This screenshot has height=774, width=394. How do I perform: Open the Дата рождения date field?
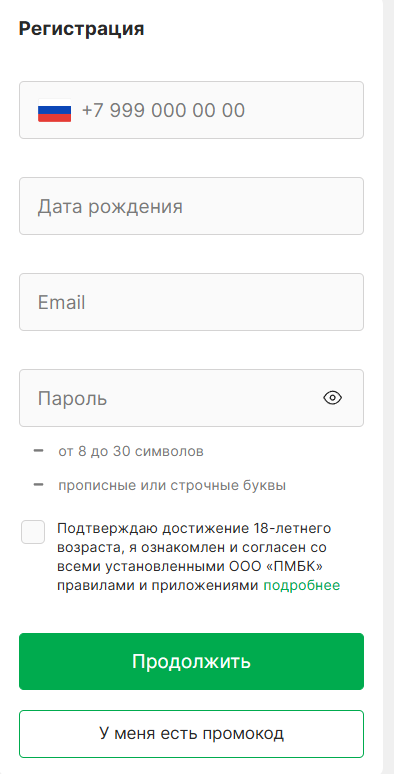click(x=192, y=206)
